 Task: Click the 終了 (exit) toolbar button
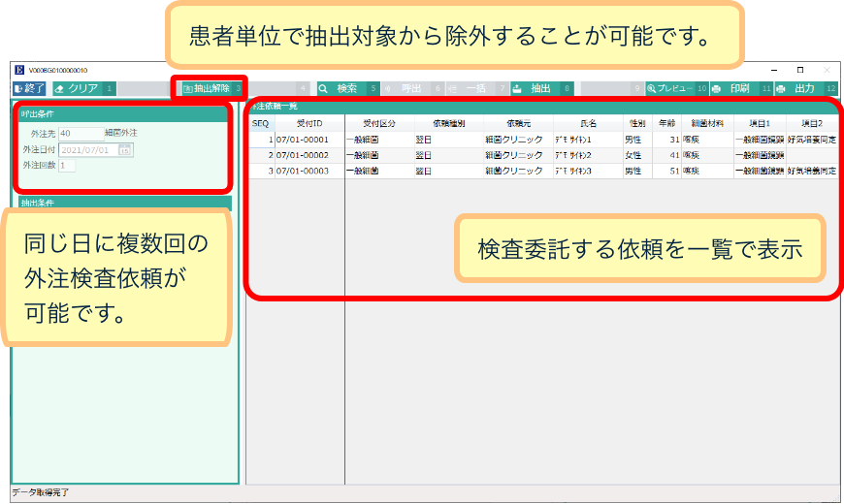pos(29,88)
